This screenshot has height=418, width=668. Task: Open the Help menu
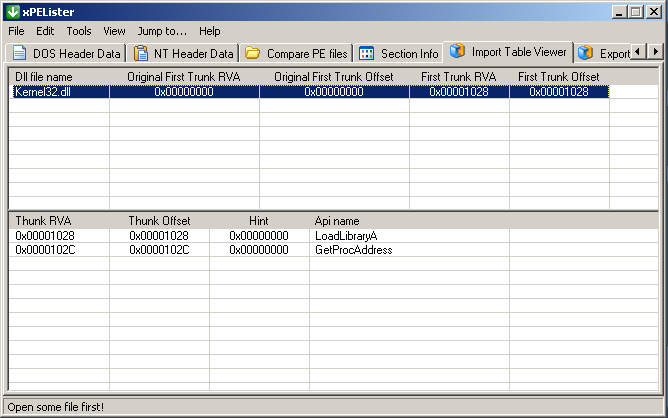(209, 31)
